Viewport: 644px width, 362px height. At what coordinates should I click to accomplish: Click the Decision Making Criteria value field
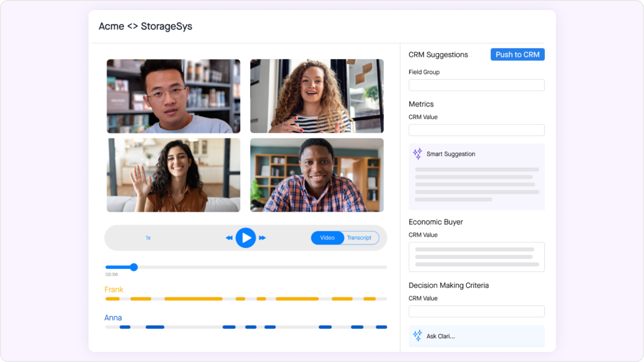point(476,311)
